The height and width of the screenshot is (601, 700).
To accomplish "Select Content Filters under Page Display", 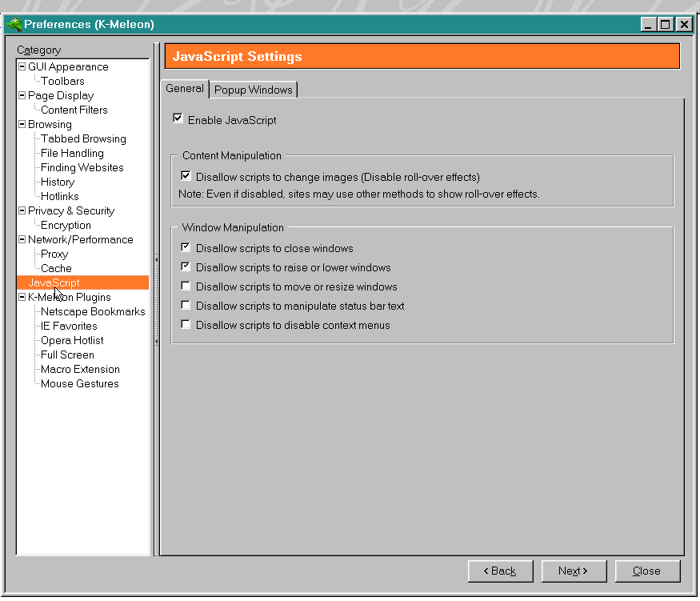I will 74,110.
